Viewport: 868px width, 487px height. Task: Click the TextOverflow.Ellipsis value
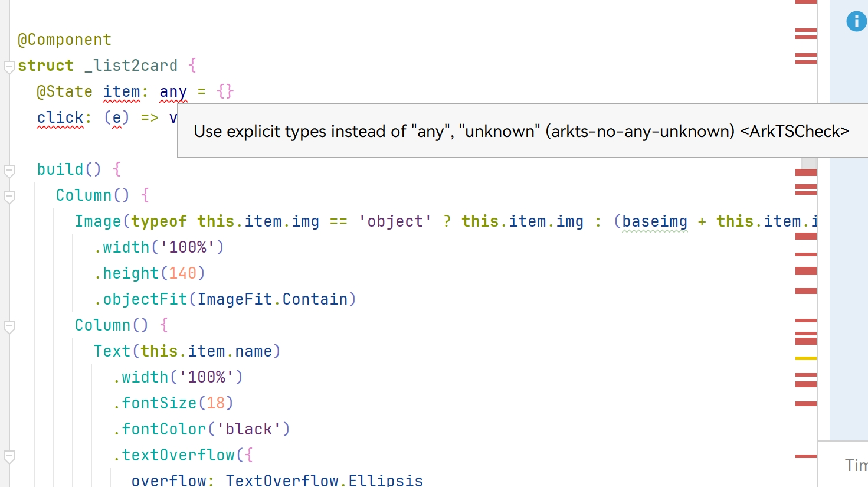click(324, 481)
